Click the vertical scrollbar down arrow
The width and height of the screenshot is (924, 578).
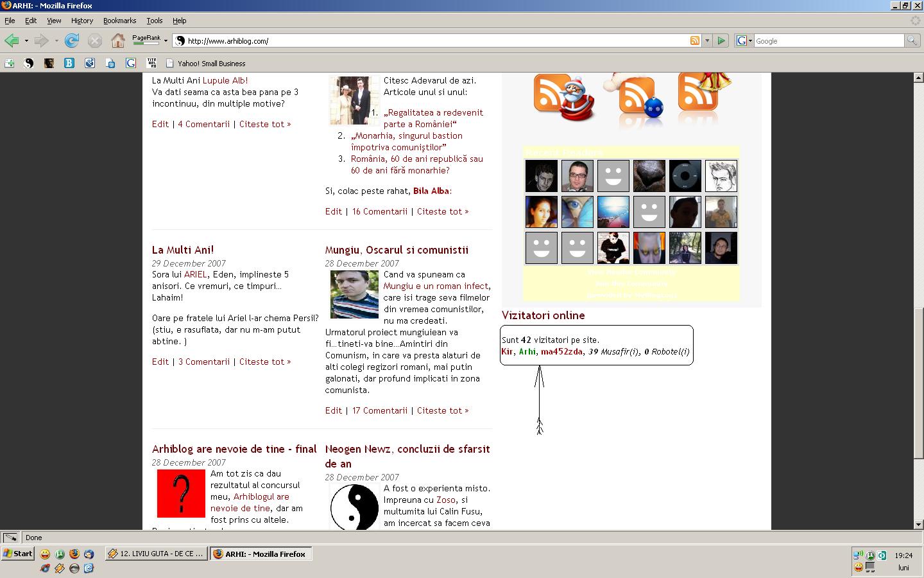pos(918,524)
